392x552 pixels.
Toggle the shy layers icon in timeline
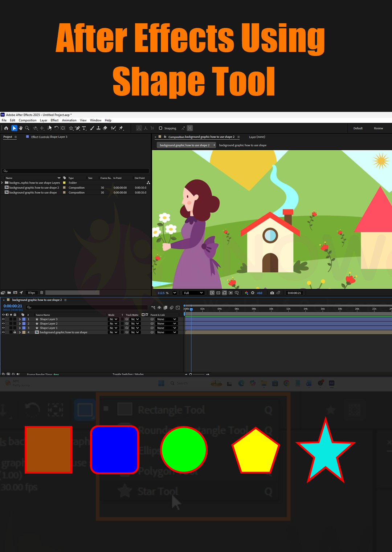click(x=159, y=308)
